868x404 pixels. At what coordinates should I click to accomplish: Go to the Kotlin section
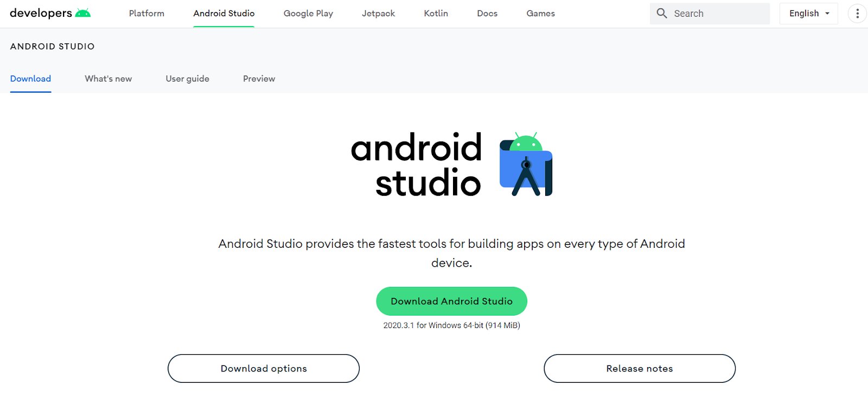click(x=436, y=14)
